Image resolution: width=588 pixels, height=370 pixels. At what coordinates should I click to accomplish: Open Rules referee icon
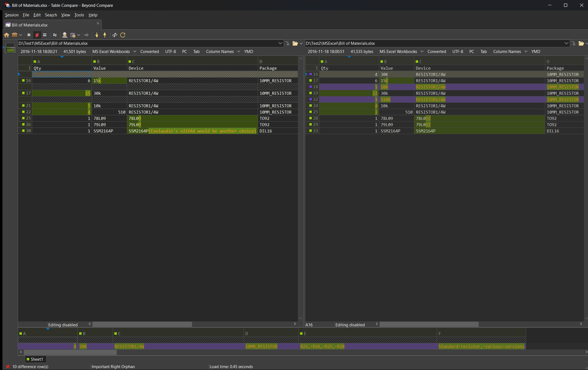[x=65, y=35]
